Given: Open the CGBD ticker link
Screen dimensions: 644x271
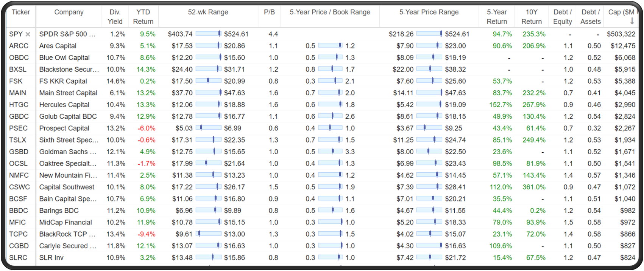Looking at the screenshot, I should tap(19, 246).
